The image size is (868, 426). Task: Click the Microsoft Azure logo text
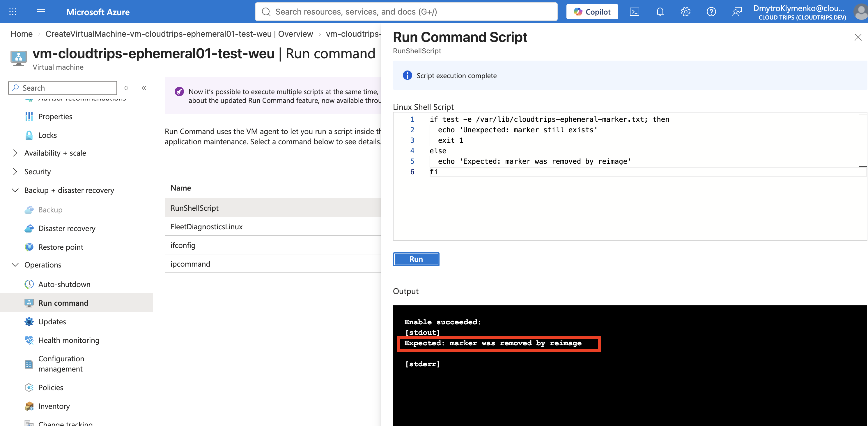click(98, 12)
